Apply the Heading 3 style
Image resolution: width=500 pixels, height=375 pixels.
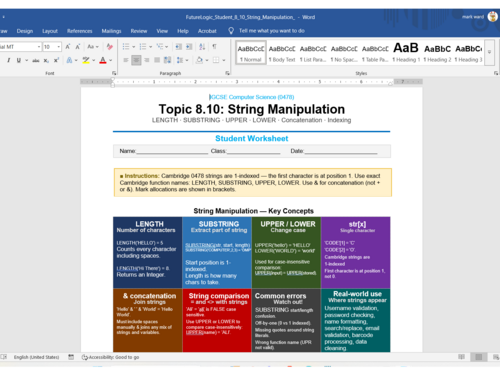(x=468, y=52)
